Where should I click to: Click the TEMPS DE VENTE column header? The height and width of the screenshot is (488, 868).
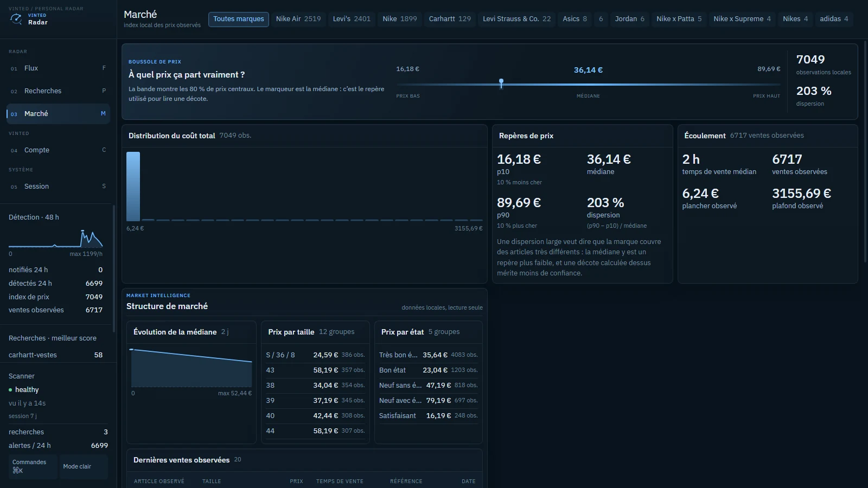click(x=340, y=481)
